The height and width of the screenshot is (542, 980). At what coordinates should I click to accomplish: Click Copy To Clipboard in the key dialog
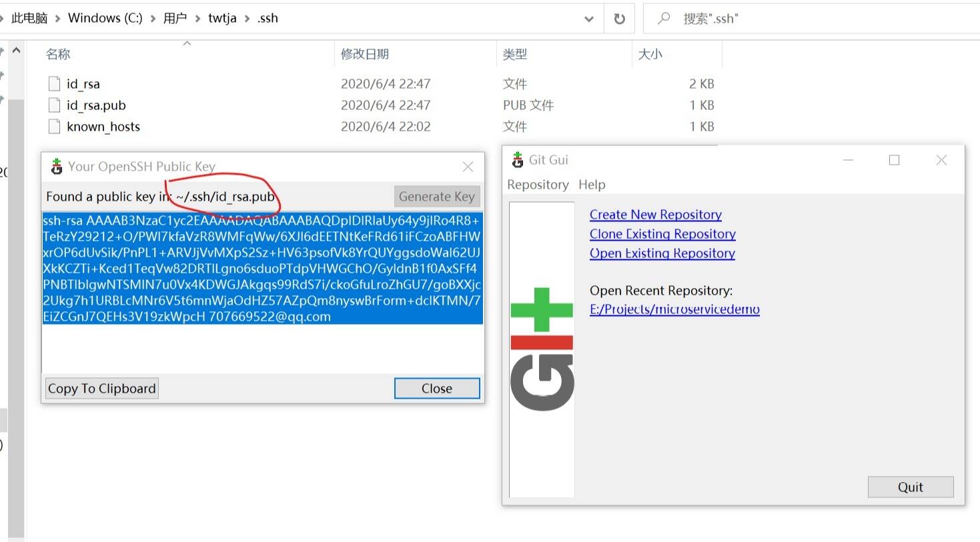[x=101, y=388]
